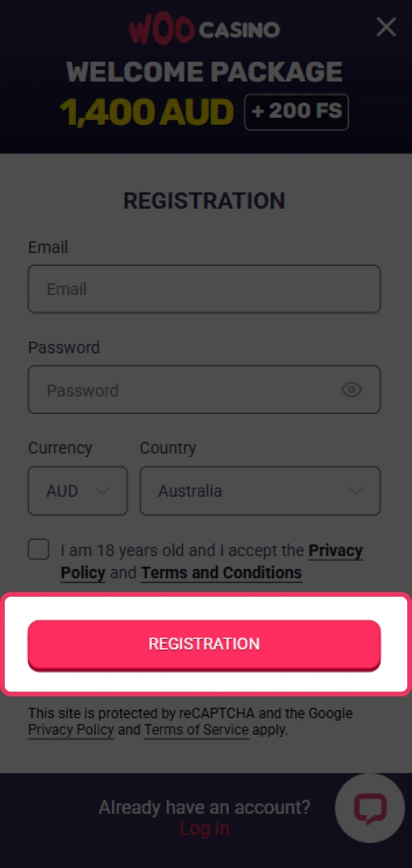This screenshot has width=412, height=868.
Task: Tick the 18 years old checkbox
Action: 39,549
